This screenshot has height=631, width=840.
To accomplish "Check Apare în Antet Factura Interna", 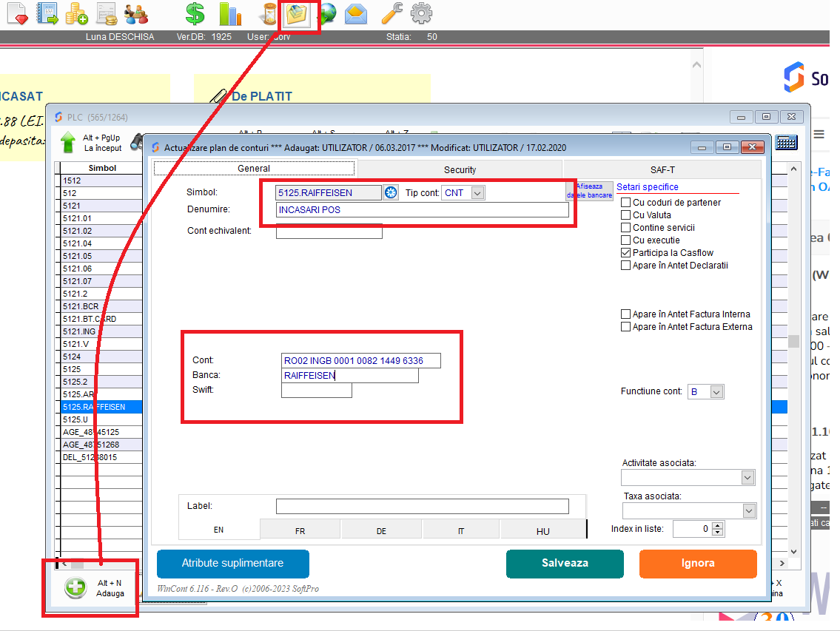I will click(x=626, y=314).
